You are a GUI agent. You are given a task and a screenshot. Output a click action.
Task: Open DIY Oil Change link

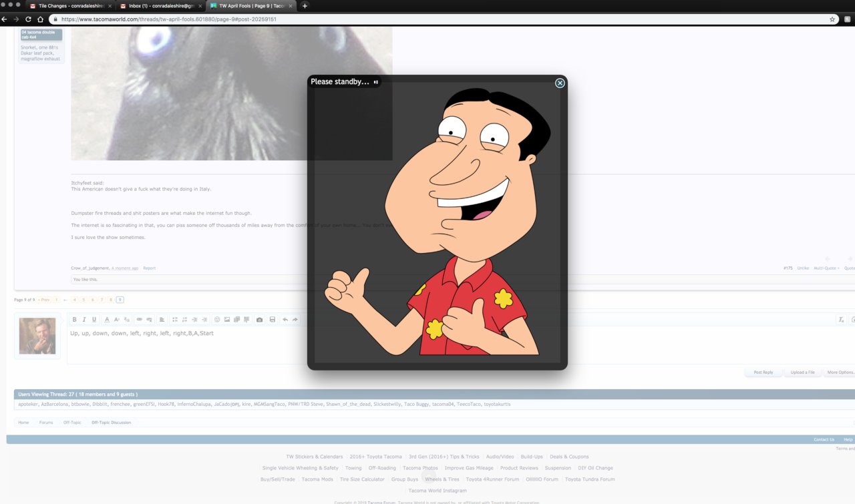pyautogui.click(x=596, y=468)
